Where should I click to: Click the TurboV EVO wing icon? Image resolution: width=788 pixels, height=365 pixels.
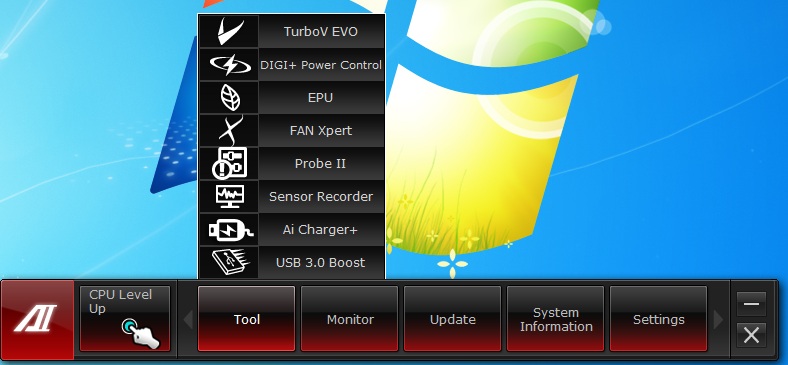click(229, 32)
